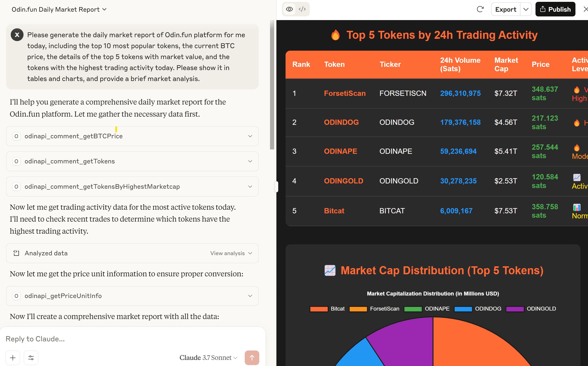Screen dimensions: 588x366
Task: Click icon beside odinapi_comment_getTokensByHighestMarketcap
Action: click(16, 187)
